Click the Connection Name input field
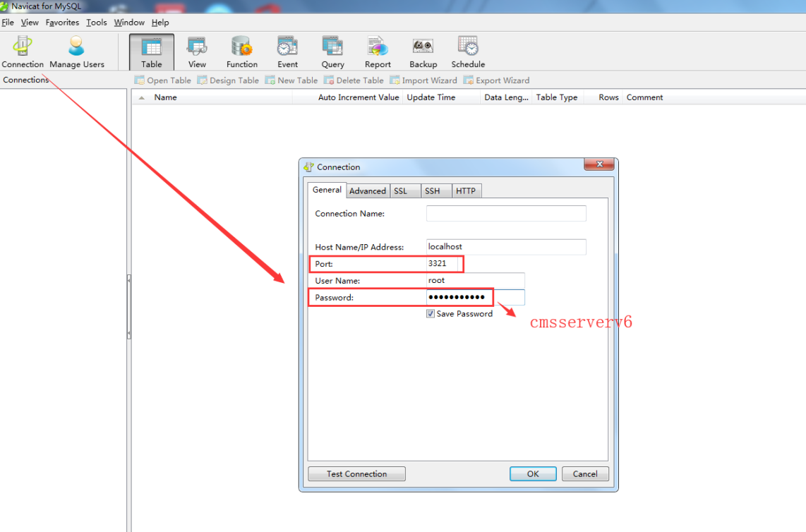 [x=506, y=213]
